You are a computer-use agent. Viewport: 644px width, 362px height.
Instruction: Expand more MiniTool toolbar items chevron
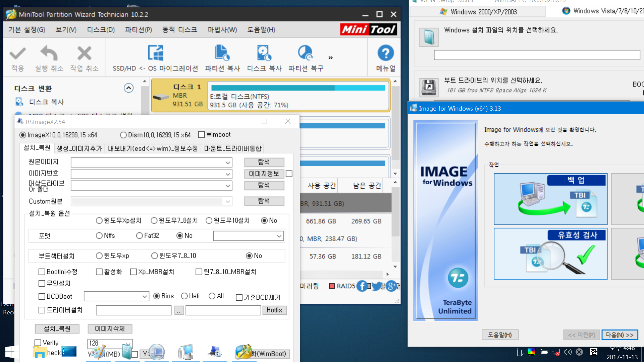[331, 58]
